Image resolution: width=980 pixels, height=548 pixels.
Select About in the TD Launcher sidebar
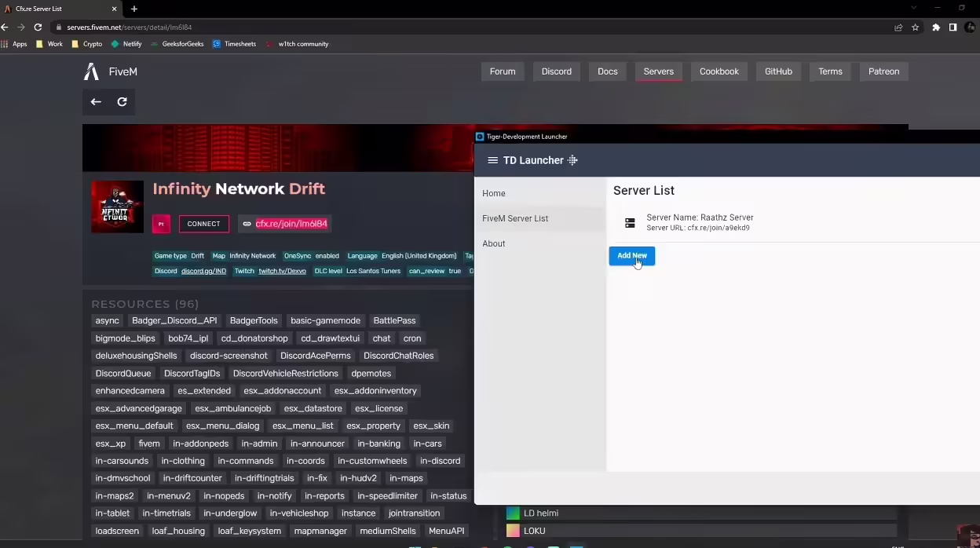coord(494,243)
